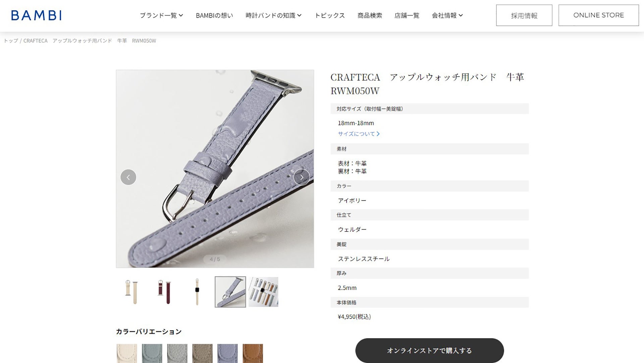Expand the ブランド一覧 dropdown menu
The width and height of the screenshot is (644, 363).
[x=161, y=15]
